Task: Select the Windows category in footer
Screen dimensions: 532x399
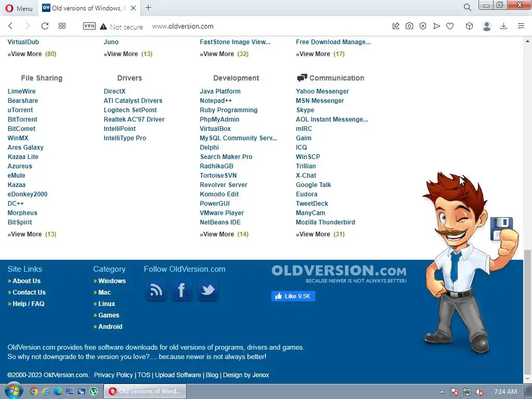Action: (112, 281)
